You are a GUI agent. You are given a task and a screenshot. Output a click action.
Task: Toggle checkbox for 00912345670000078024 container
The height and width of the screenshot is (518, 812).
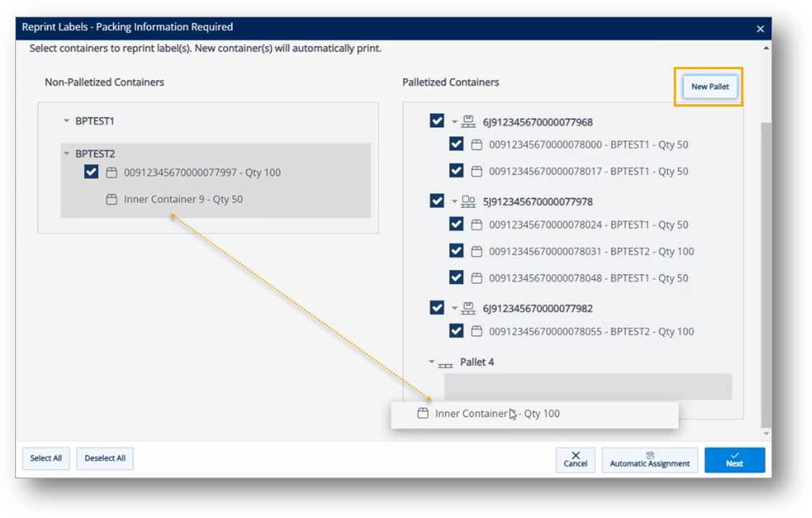[x=456, y=224]
